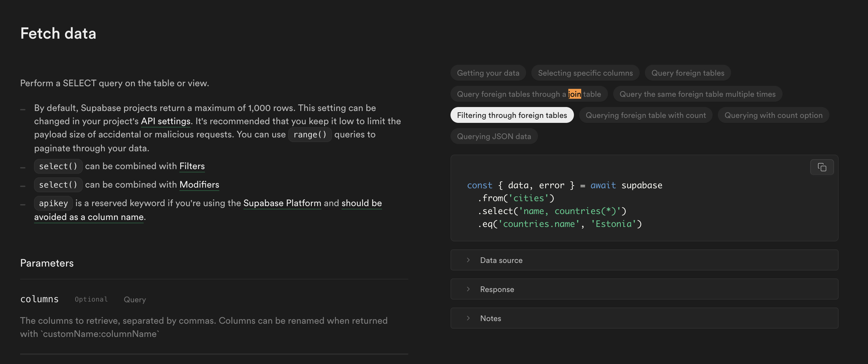Expand the Notes section
Image resolution: width=868 pixels, height=364 pixels.
490,318
